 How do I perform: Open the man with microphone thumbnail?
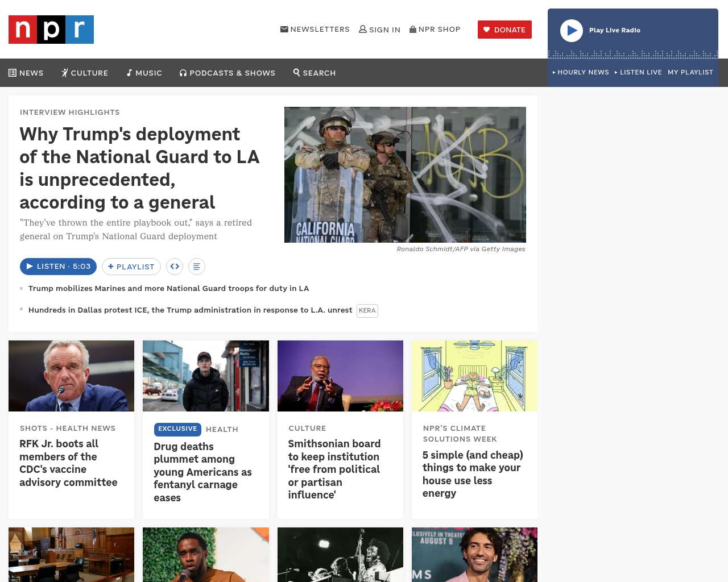[x=206, y=555]
